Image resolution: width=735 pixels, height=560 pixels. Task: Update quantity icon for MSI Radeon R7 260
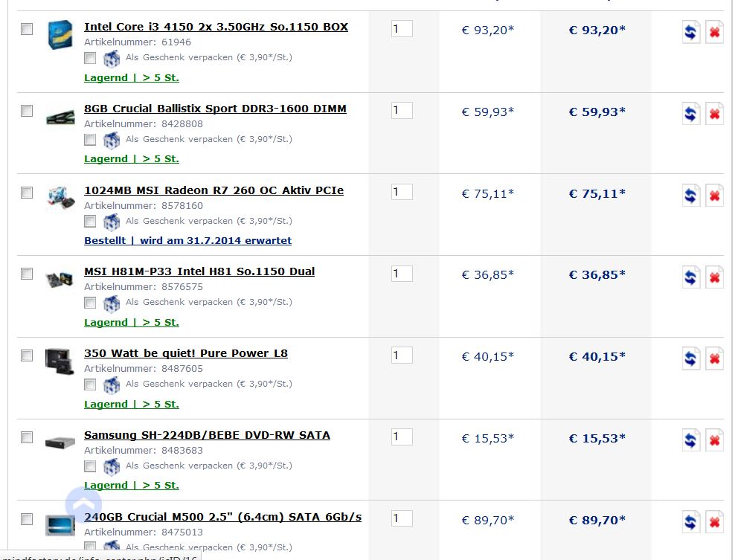[690, 196]
